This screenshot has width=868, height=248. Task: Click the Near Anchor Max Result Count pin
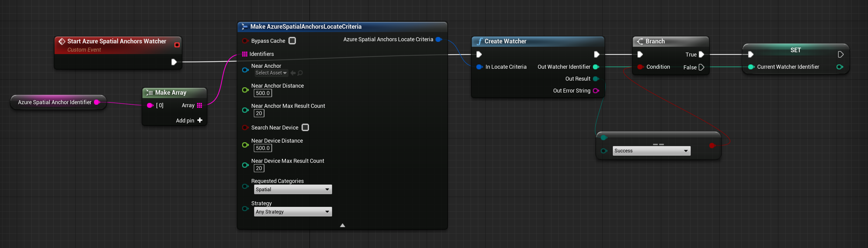pyautogui.click(x=245, y=110)
